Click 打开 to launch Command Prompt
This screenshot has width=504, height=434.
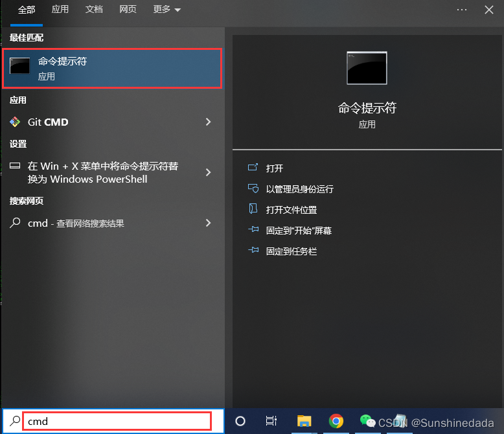tap(275, 168)
